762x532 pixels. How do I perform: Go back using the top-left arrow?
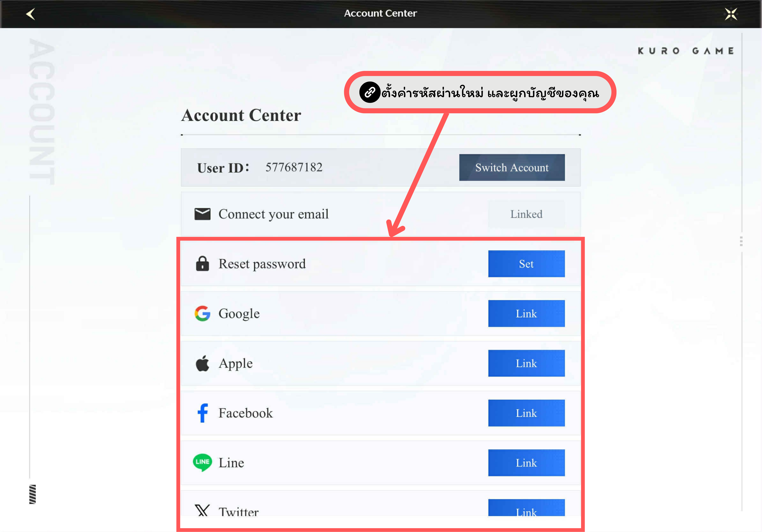[31, 14]
